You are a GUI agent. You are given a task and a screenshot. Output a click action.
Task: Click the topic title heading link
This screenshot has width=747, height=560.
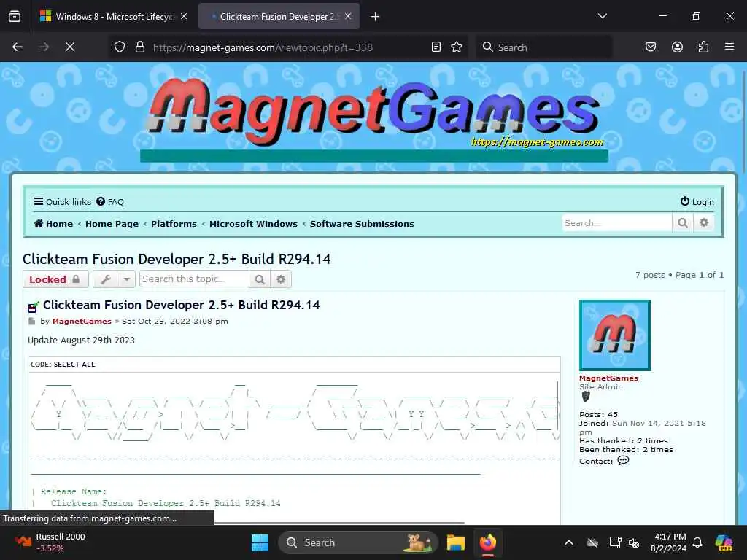click(x=177, y=259)
